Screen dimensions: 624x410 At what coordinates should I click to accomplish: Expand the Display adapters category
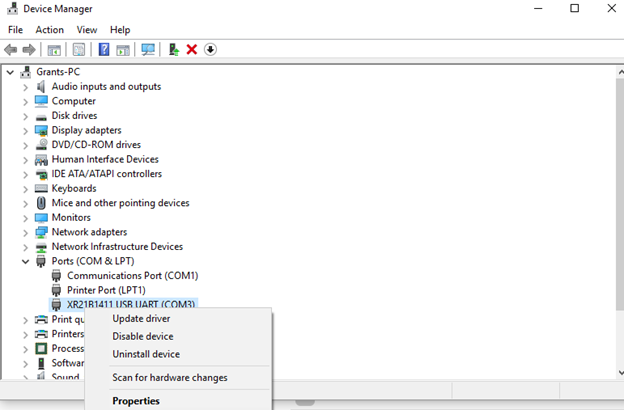[x=25, y=131]
